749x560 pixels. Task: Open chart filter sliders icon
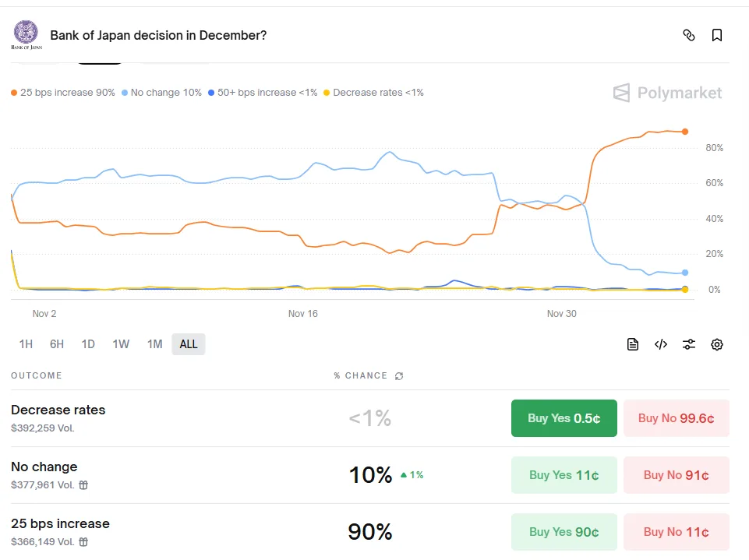pos(689,344)
